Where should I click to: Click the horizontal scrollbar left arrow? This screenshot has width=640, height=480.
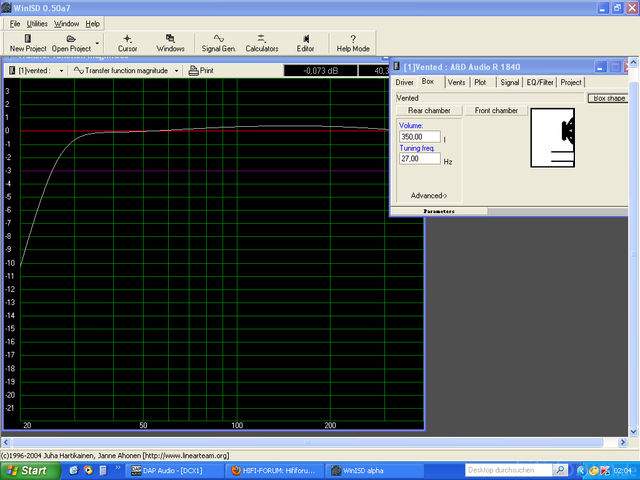(6, 442)
